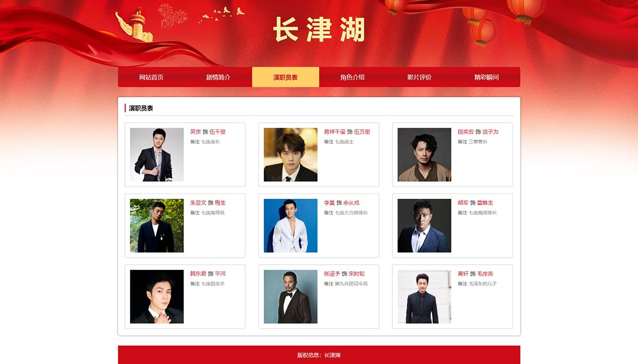Image resolution: width=638 pixels, height=364 pixels.
Task: Click the role name 毛岸英
Action: tap(485, 274)
